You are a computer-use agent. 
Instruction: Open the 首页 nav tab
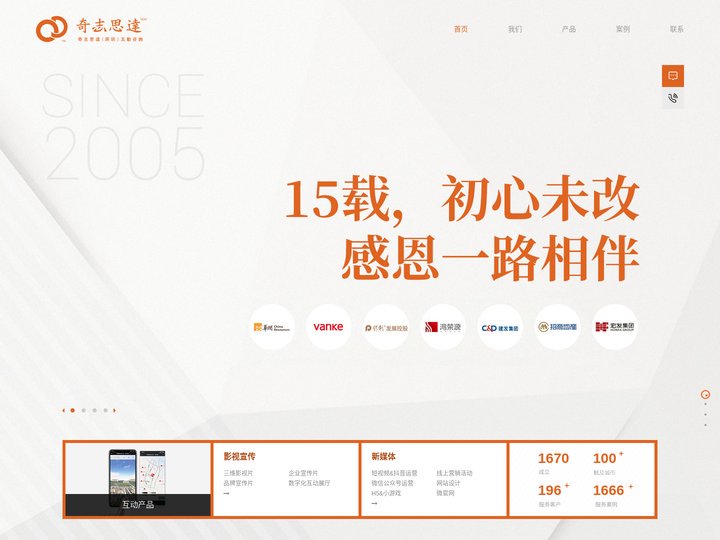click(x=461, y=29)
